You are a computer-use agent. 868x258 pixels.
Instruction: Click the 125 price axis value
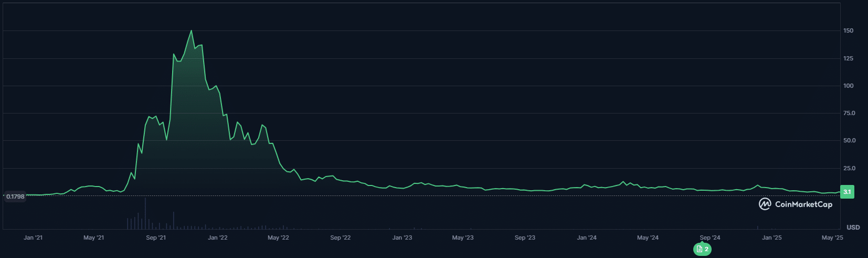click(848, 58)
